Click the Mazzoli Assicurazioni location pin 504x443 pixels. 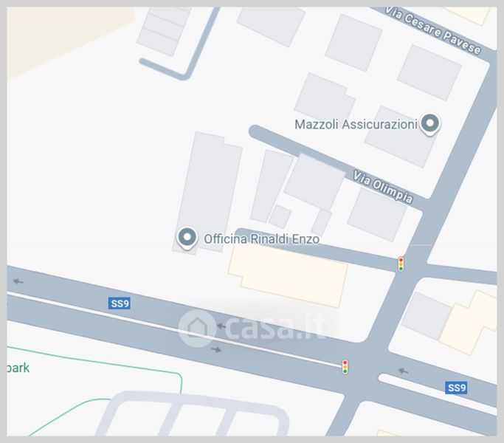429,124
